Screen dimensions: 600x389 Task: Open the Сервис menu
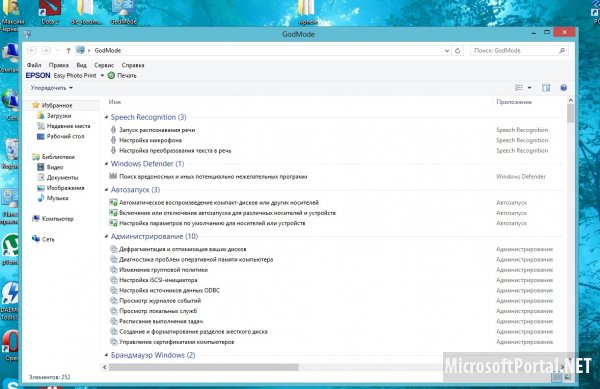[x=104, y=65]
